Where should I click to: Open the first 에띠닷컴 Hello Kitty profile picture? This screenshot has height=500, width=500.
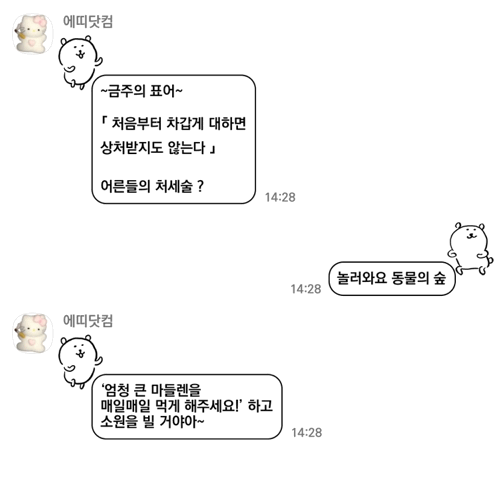[32, 33]
